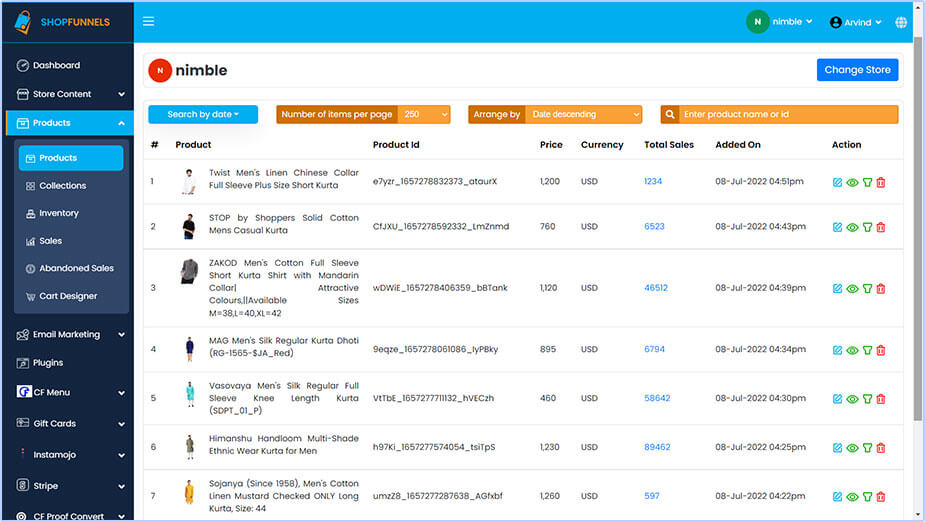
Task: Click the hamburger menu icon in header
Action: tap(148, 21)
